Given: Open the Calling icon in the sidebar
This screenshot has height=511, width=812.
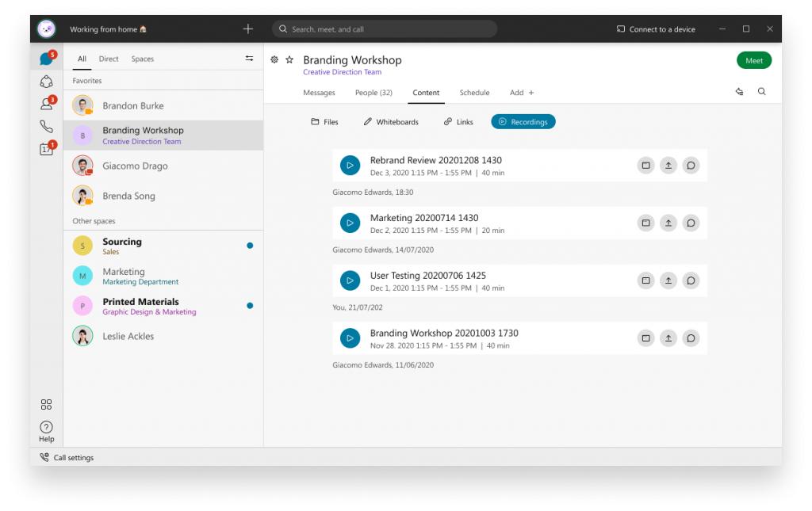Looking at the screenshot, I should [x=46, y=124].
